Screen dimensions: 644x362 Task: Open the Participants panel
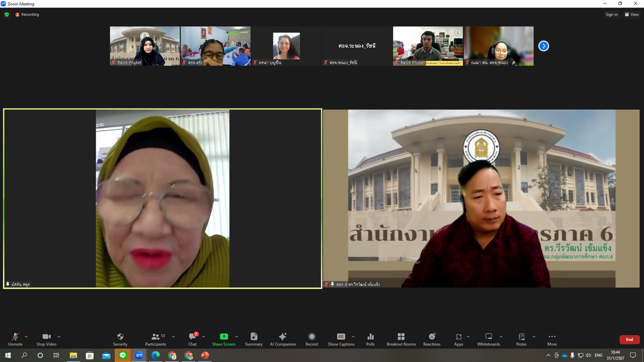[155, 339]
